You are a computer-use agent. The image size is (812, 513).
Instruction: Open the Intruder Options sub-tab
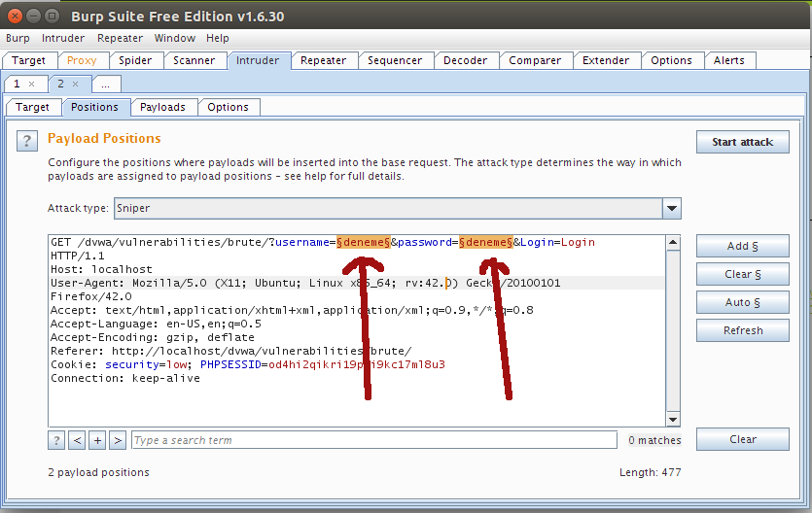tap(228, 107)
